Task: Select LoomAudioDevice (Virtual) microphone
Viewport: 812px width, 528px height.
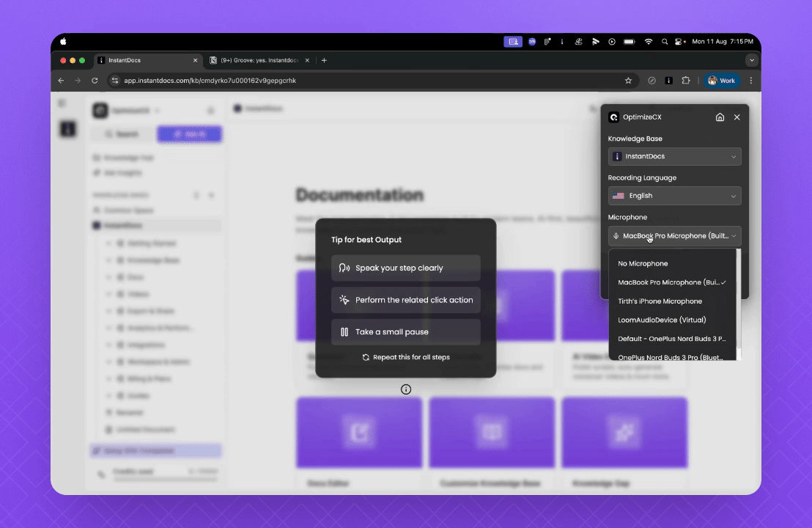Action: [x=672, y=320]
